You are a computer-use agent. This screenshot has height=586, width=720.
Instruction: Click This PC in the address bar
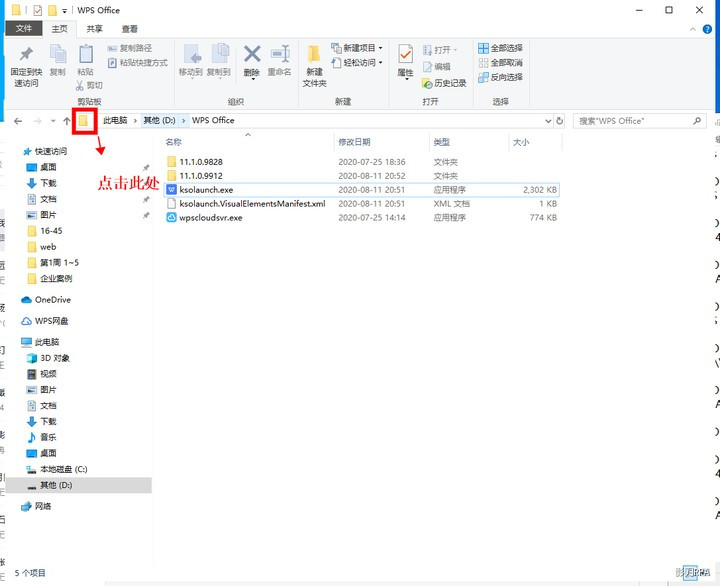tap(115, 120)
